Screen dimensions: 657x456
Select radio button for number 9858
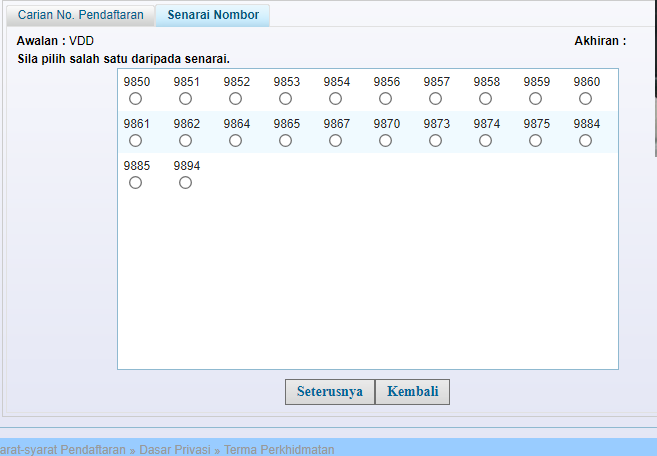click(485, 99)
